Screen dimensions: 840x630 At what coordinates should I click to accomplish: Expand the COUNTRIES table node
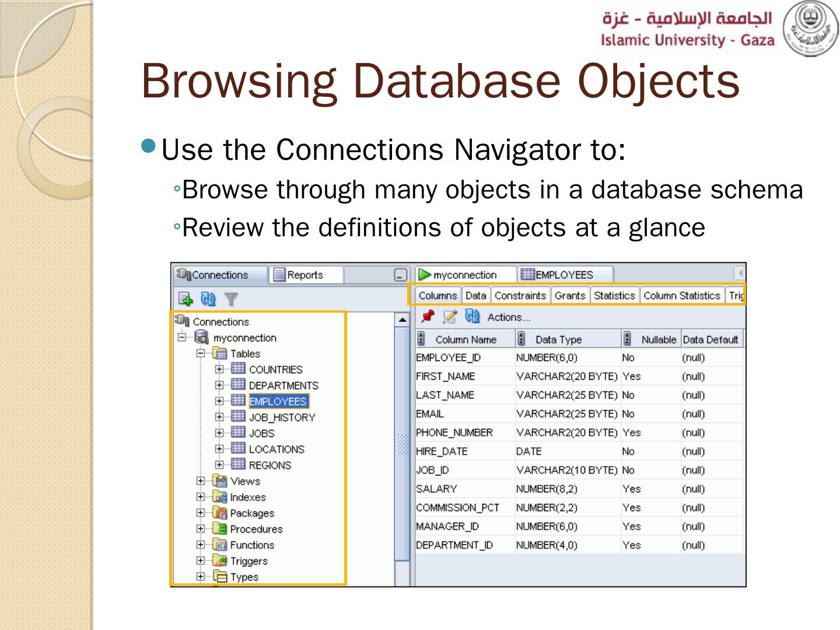point(219,369)
